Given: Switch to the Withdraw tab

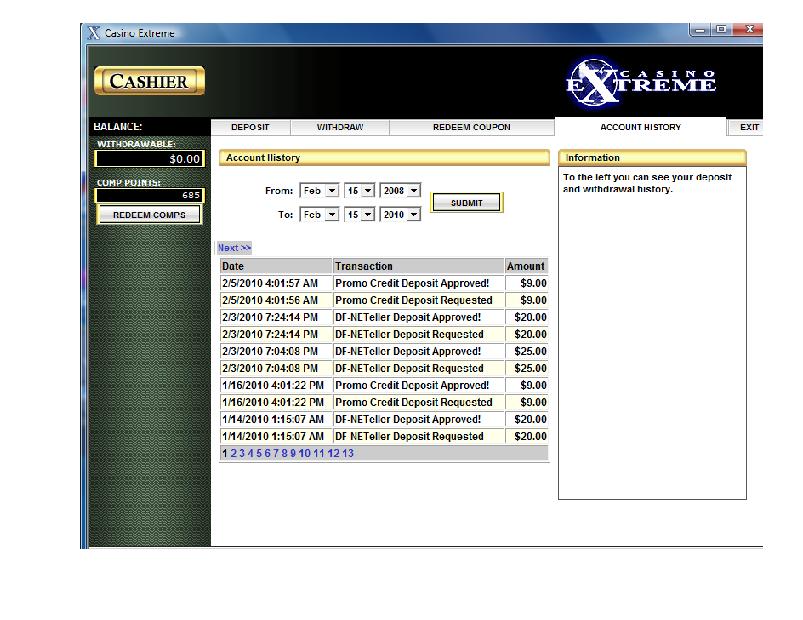Looking at the screenshot, I should pyautogui.click(x=340, y=127).
